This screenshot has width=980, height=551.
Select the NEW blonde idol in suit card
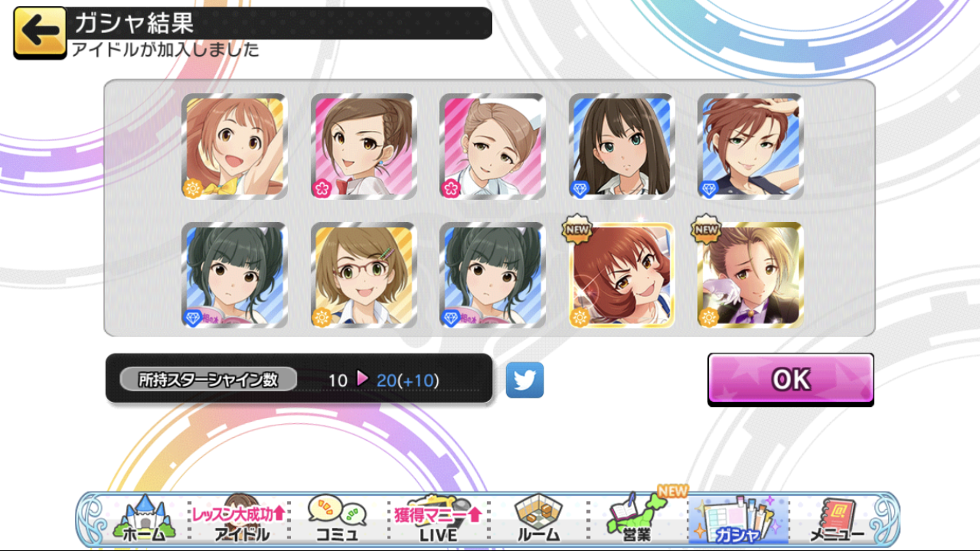[750, 275]
